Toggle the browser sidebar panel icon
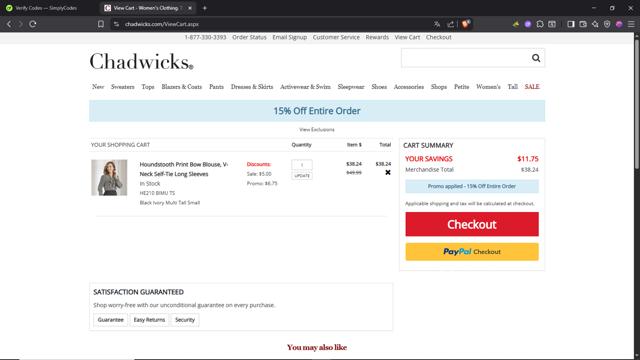Screen dimensions: 640x360 point(571,24)
